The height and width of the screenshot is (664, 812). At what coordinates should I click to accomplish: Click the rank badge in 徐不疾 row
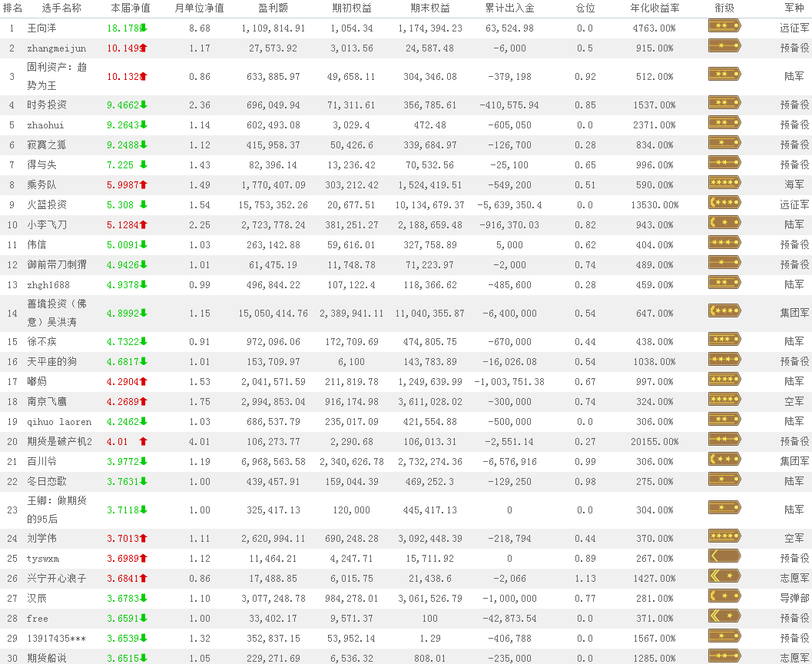(x=724, y=339)
